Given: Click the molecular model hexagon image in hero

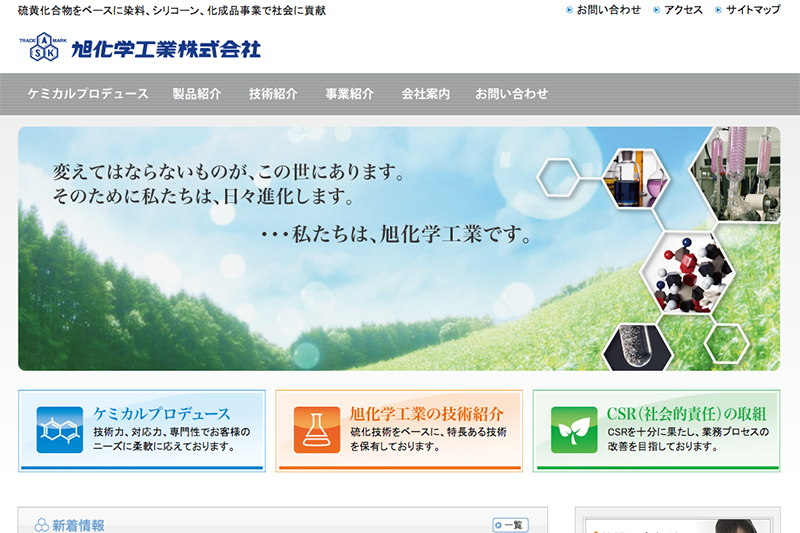Looking at the screenshot, I should 687,272.
